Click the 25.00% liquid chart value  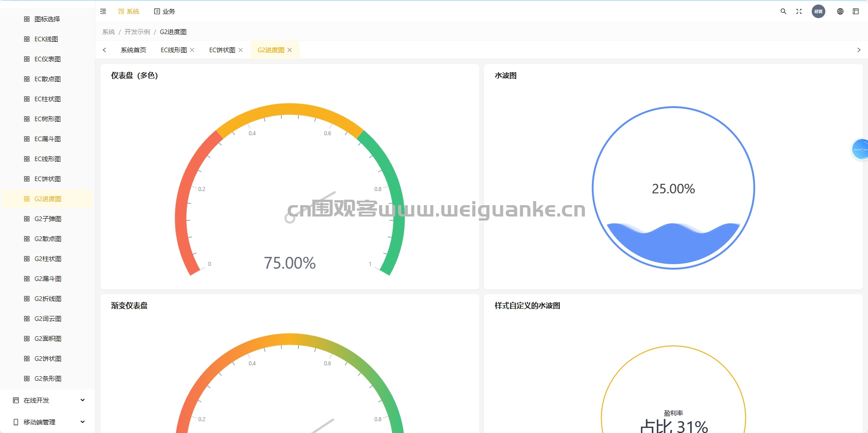point(673,189)
